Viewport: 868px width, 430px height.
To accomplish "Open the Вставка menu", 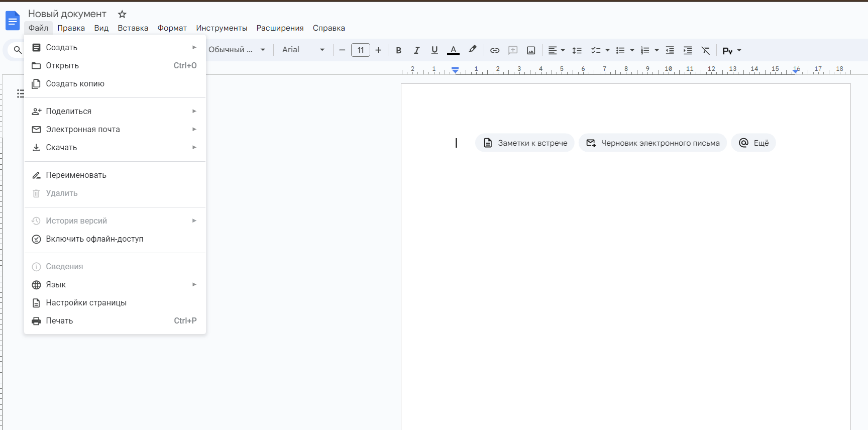I will tap(133, 28).
